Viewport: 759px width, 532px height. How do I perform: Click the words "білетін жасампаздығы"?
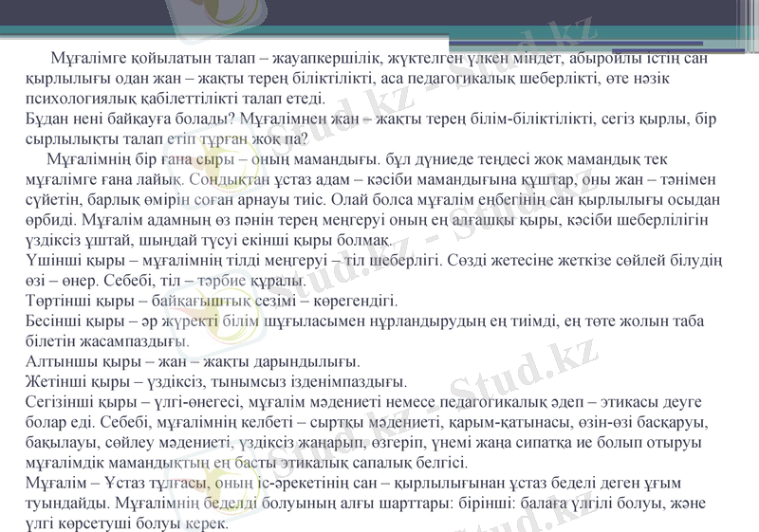[102, 341]
